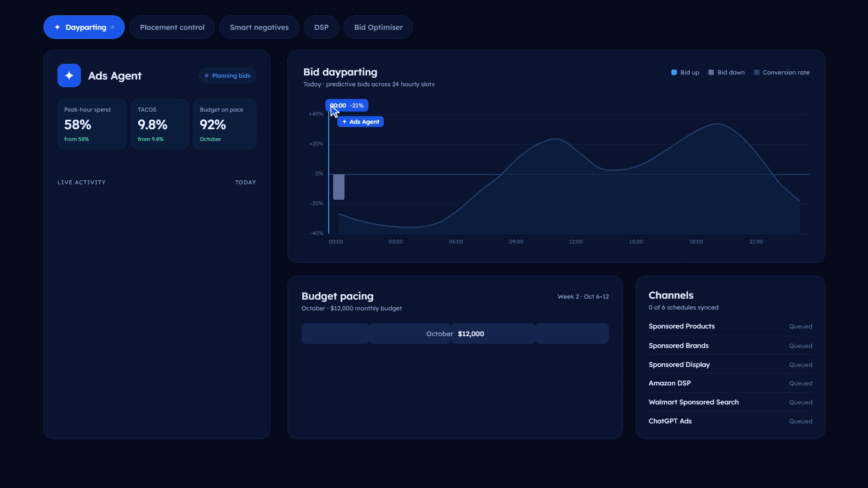Click the +40% y-axis label
868x488 pixels.
coord(316,114)
